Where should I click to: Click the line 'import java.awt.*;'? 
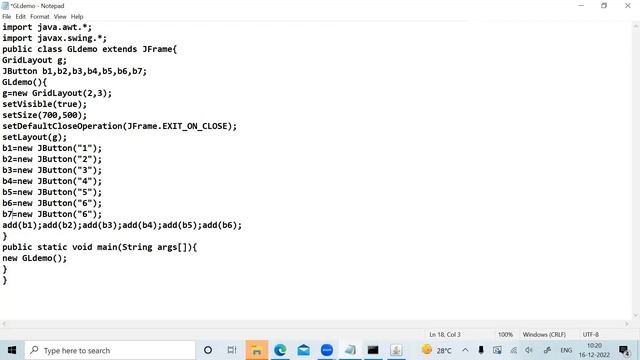coord(47,27)
